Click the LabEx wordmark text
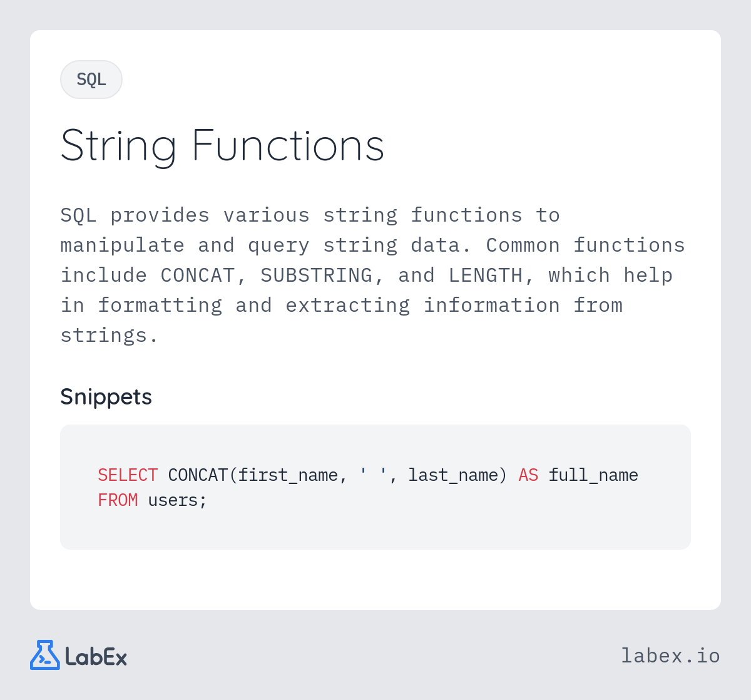The image size is (751, 700). pyautogui.click(x=96, y=657)
